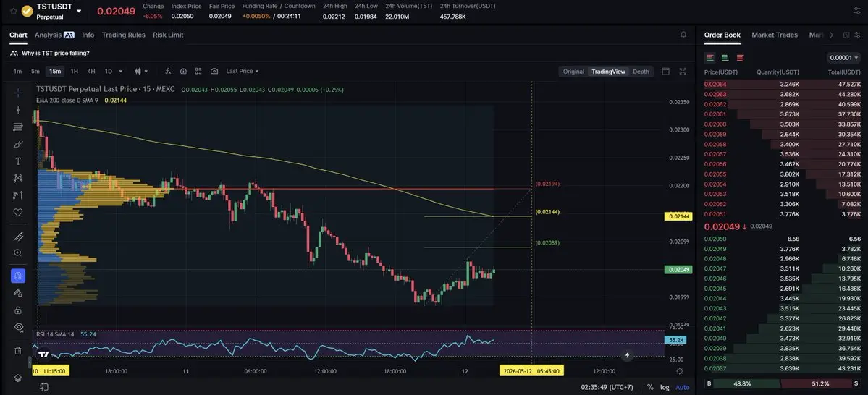Switch to the Analysis AI tab
The image size is (868, 395).
pyautogui.click(x=54, y=35)
